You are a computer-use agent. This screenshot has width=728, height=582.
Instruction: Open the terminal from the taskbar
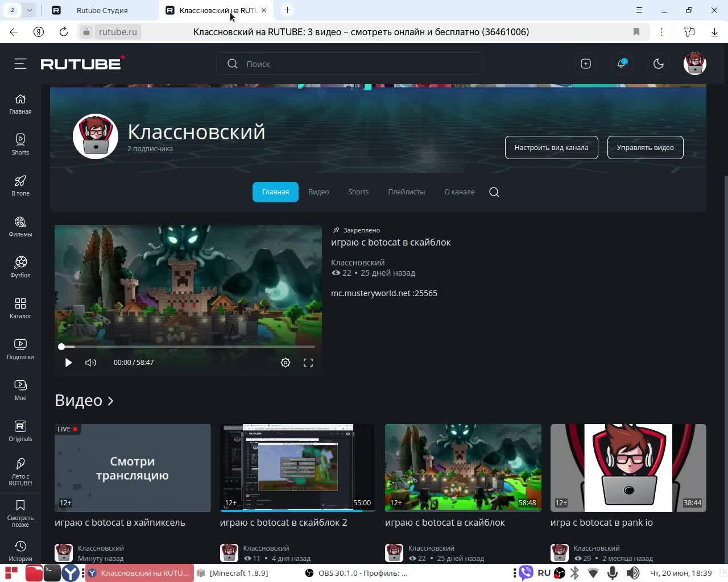[x=52, y=573]
